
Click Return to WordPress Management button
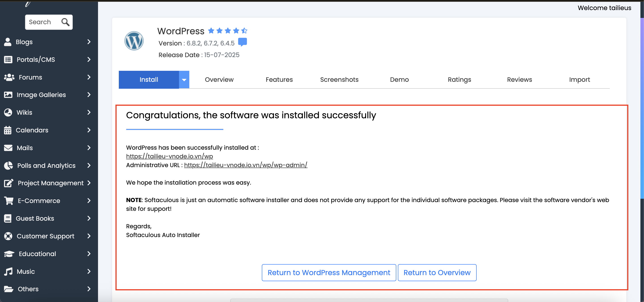coord(329,273)
